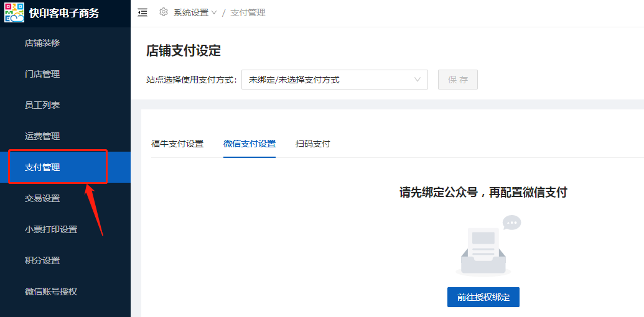Click the 快印客电子商务 logo icon
This screenshot has height=317, width=644.
tap(14, 13)
